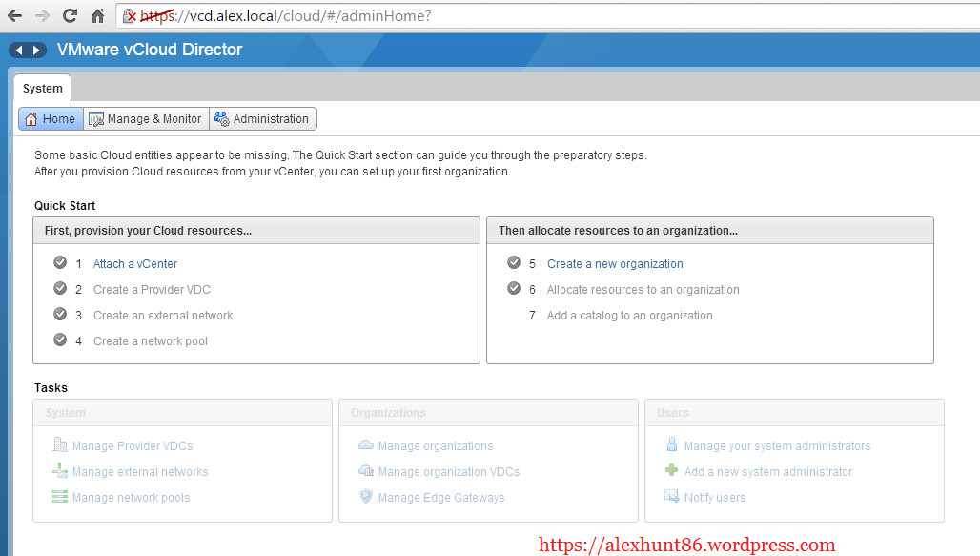The height and width of the screenshot is (556, 980).
Task: Click checkmark beside Allocate resources to an organization
Action: tap(514, 288)
